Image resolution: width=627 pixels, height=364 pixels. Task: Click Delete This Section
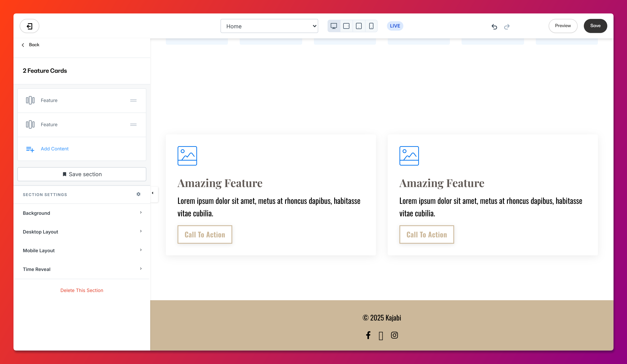(x=82, y=290)
